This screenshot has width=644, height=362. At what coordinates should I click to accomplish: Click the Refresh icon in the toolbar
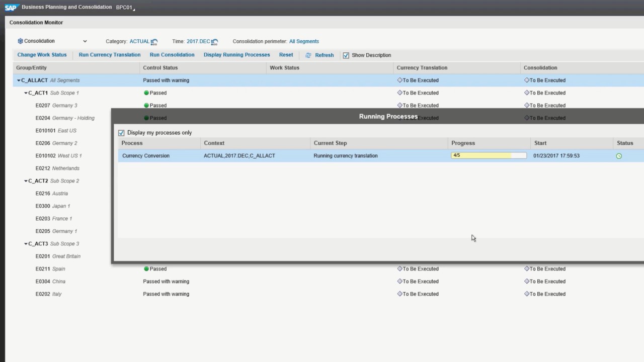pyautogui.click(x=308, y=55)
